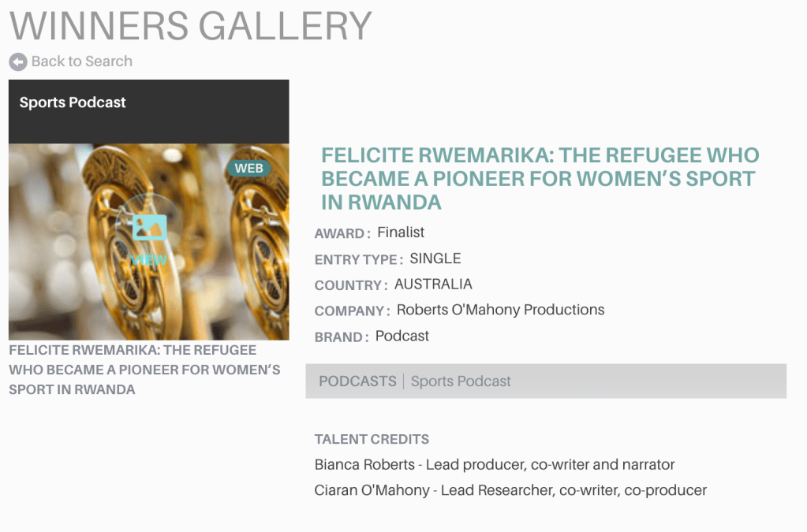Click the image view icon on thumbnail
807x532 pixels.
pyautogui.click(x=149, y=228)
